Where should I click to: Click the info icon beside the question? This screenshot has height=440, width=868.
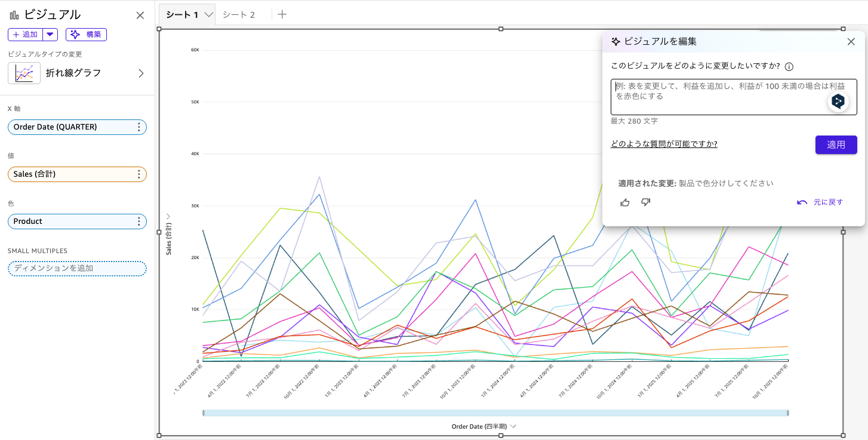coord(789,66)
